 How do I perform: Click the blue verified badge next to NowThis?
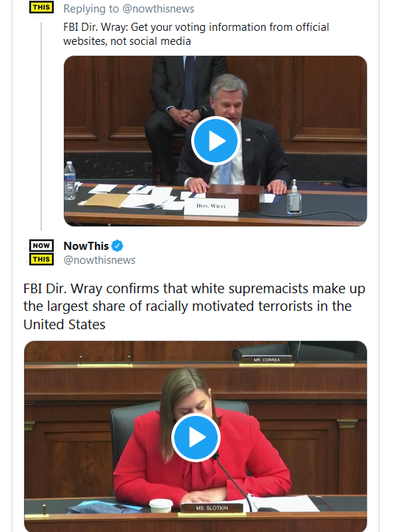coord(117,245)
